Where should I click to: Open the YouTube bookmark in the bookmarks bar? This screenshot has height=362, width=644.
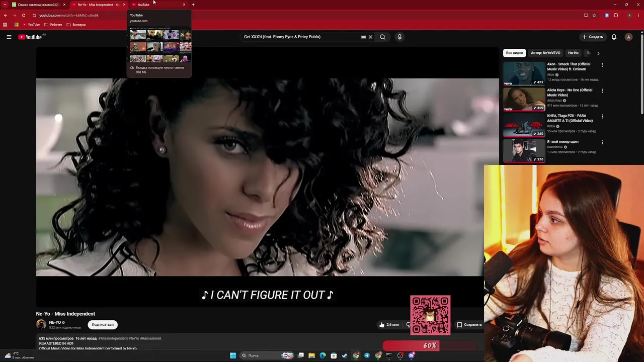31,25
